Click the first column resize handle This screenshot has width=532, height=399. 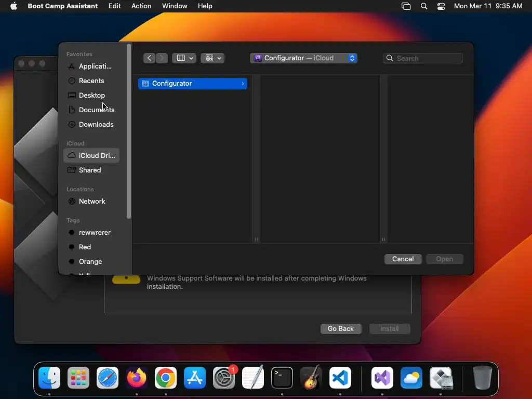click(x=256, y=239)
